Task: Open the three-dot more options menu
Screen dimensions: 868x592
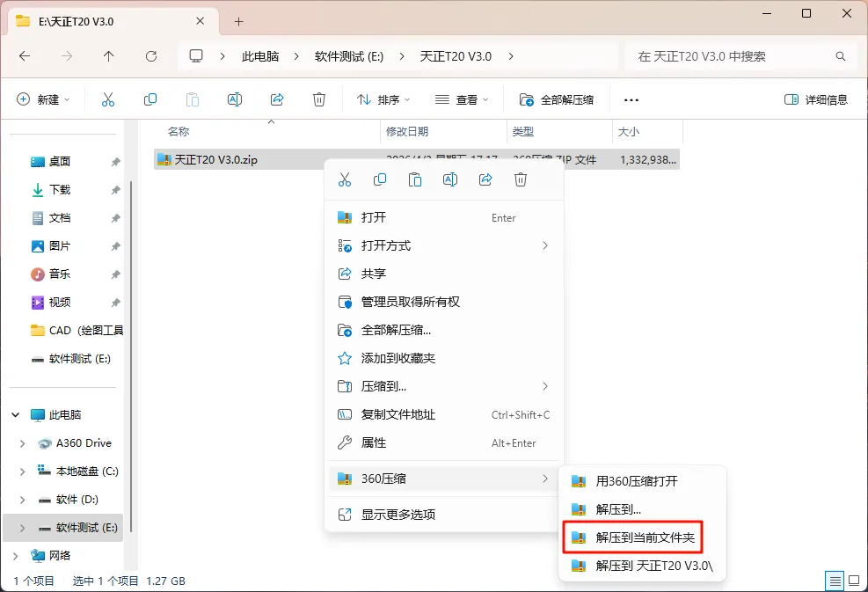Action: pos(631,99)
